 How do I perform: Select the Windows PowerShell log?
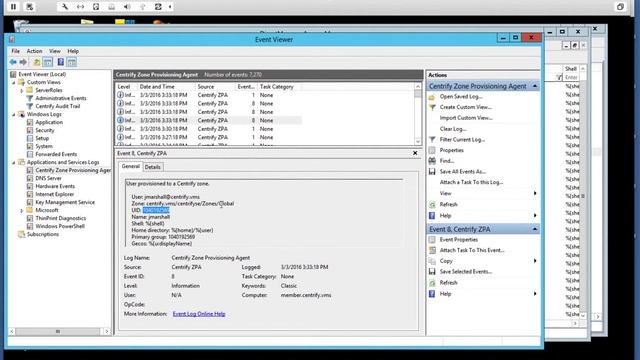pos(60,226)
